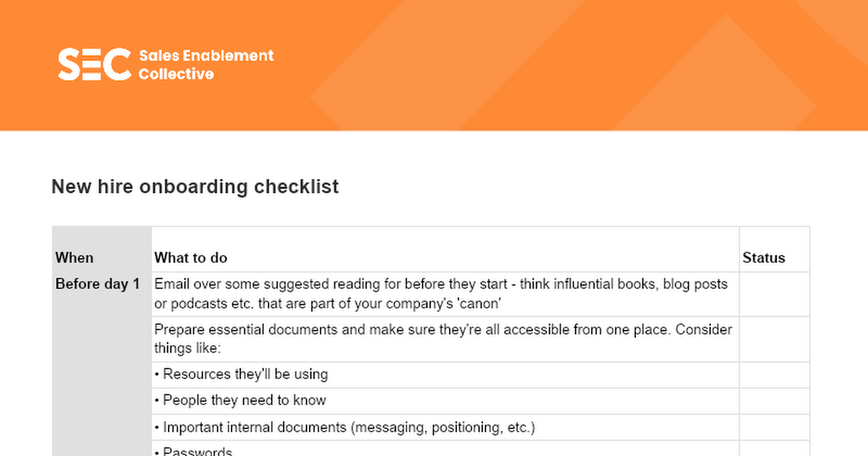Select the Resources they'll be using row
Viewport: 868px width, 456px height.
(x=445, y=375)
